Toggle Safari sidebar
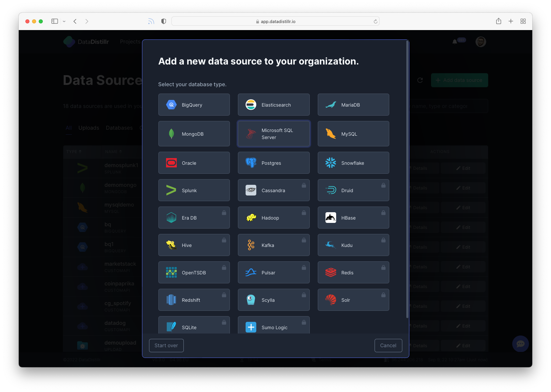 point(54,21)
